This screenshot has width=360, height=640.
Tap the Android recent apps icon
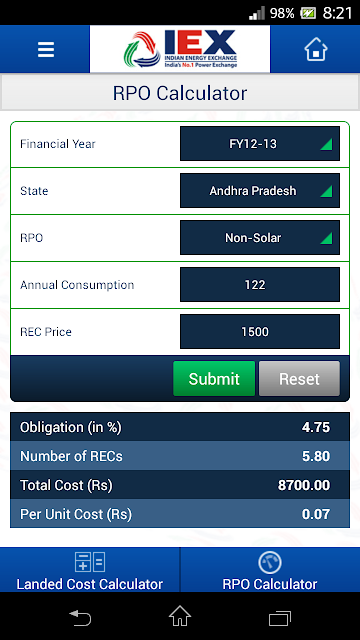(x=280, y=618)
